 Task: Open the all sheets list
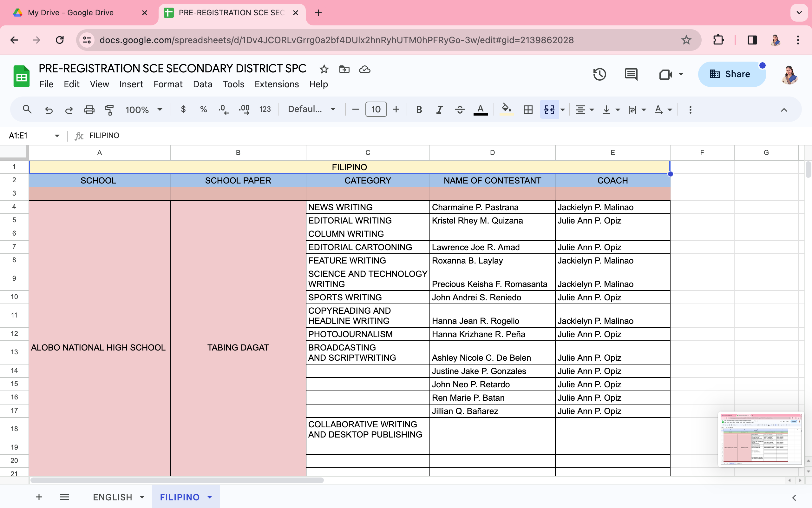click(x=64, y=497)
